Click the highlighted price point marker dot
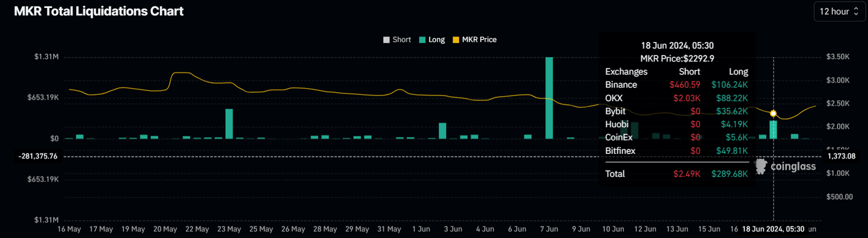The height and width of the screenshot is (238, 868). [773, 114]
